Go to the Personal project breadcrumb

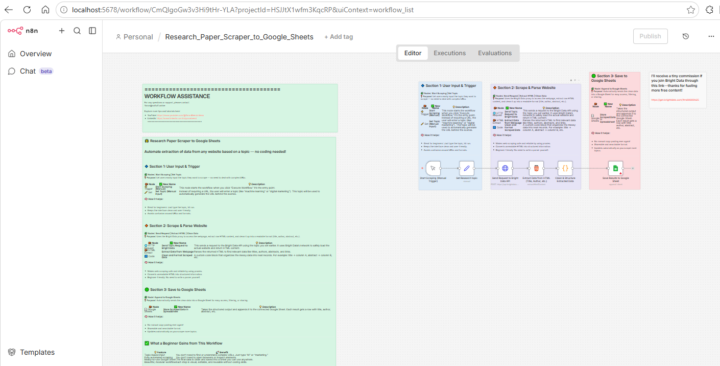click(134, 37)
